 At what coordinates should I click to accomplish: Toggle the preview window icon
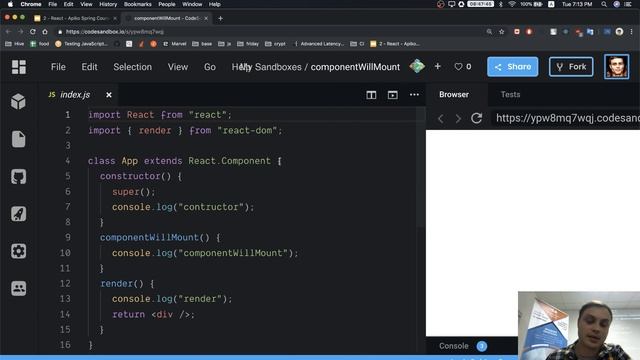pos(393,95)
